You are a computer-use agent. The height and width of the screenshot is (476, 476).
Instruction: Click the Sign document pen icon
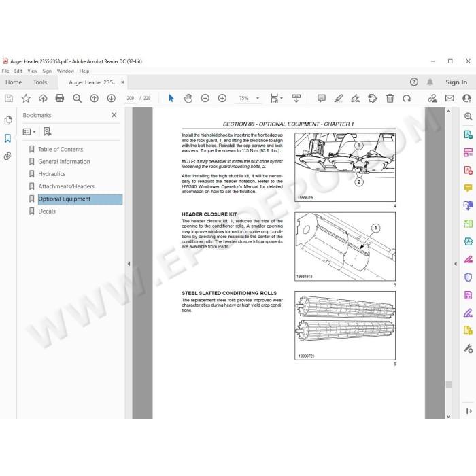(x=355, y=98)
